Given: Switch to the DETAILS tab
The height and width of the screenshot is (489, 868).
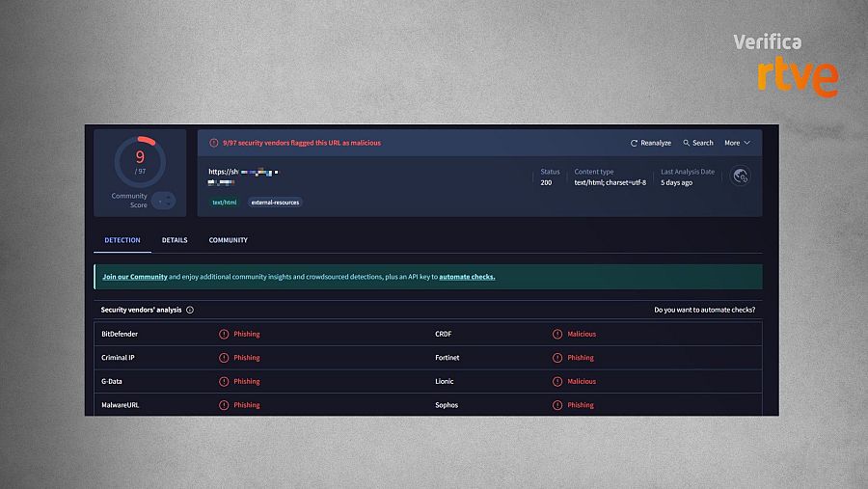Looking at the screenshot, I should (x=175, y=240).
